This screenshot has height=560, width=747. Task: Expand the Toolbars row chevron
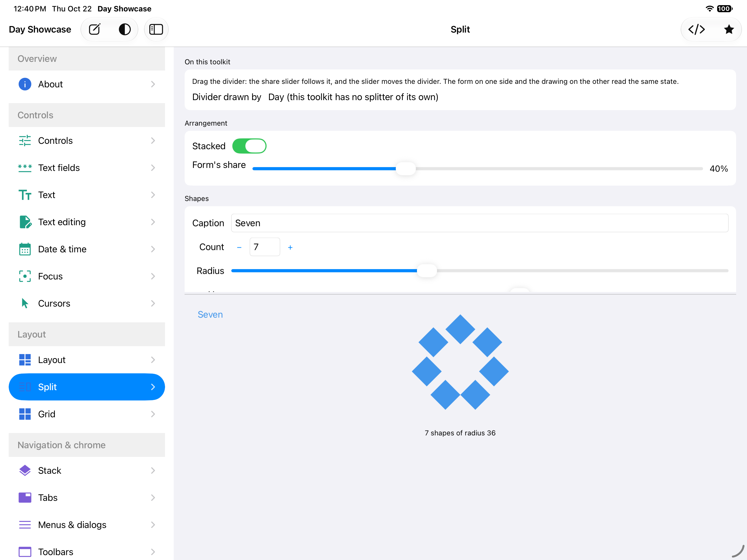point(153,552)
